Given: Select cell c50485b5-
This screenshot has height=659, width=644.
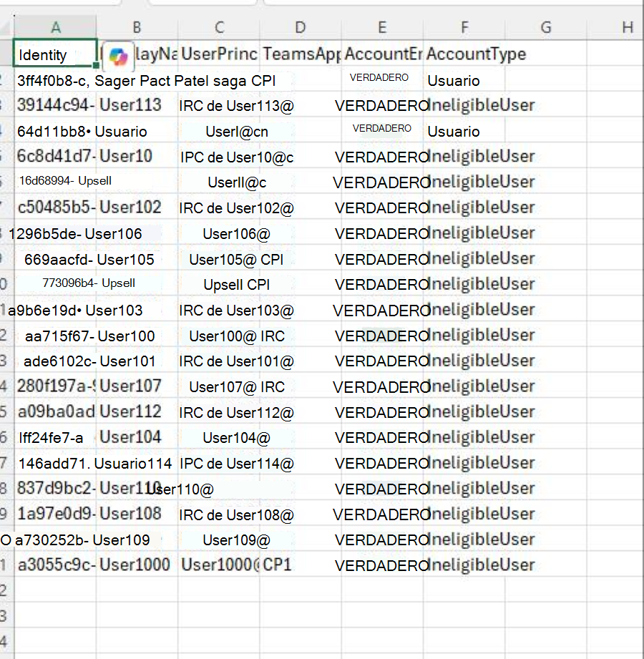Looking at the screenshot, I should click(x=56, y=207).
